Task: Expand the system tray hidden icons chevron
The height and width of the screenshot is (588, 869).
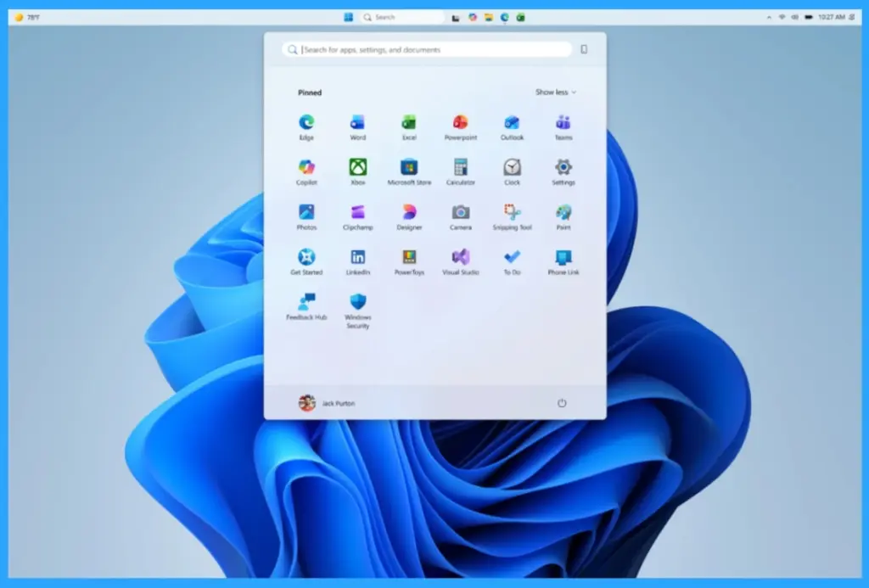Action: click(x=769, y=18)
